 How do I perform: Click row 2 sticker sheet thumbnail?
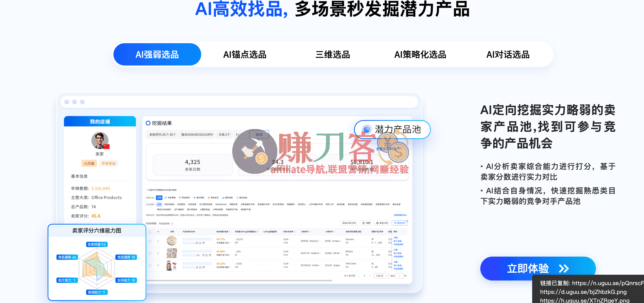coord(172,253)
